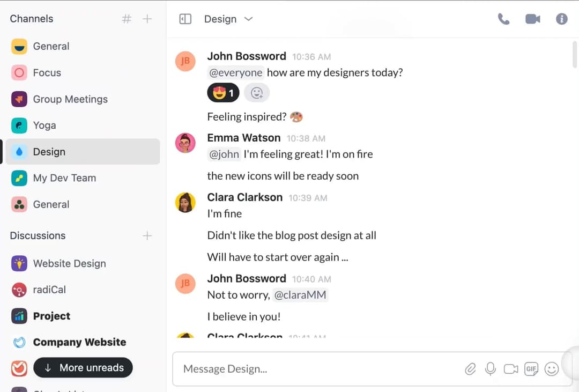This screenshot has width=579, height=392.
Task: Open the emoji picker in the message box
Action: click(552, 369)
